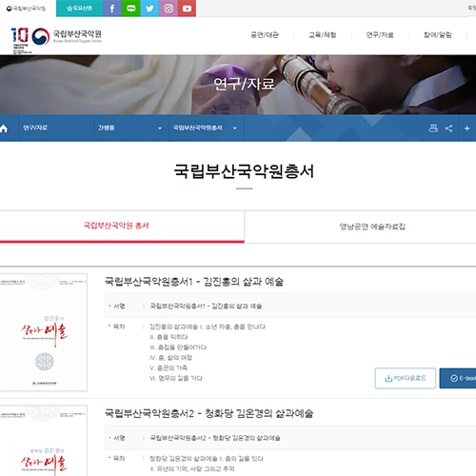
Task: Open 청화당 김온경 book cover thumbnail
Action: pyautogui.click(x=44, y=441)
